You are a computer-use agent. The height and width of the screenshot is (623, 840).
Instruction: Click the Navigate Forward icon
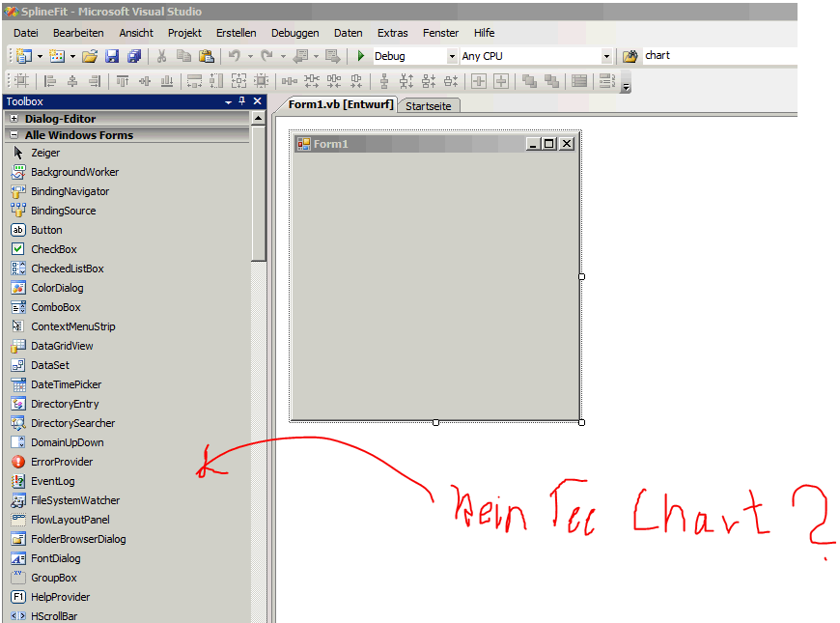(333, 56)
